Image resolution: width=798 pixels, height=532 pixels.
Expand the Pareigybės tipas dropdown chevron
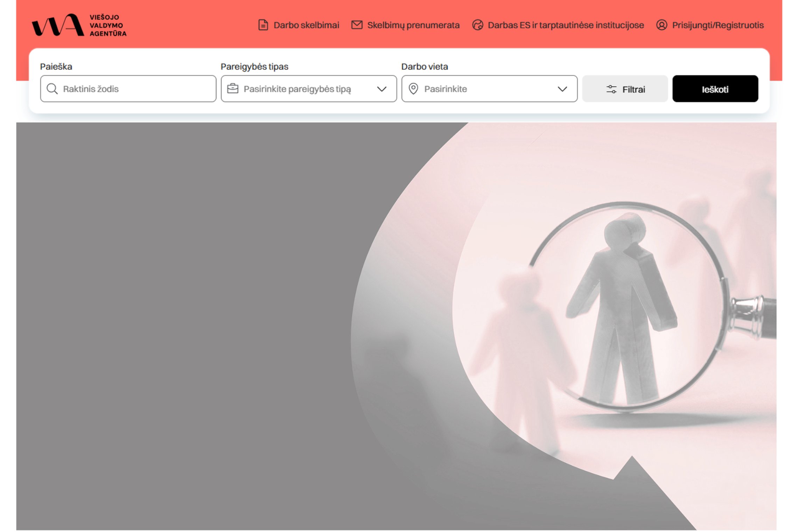382,89
